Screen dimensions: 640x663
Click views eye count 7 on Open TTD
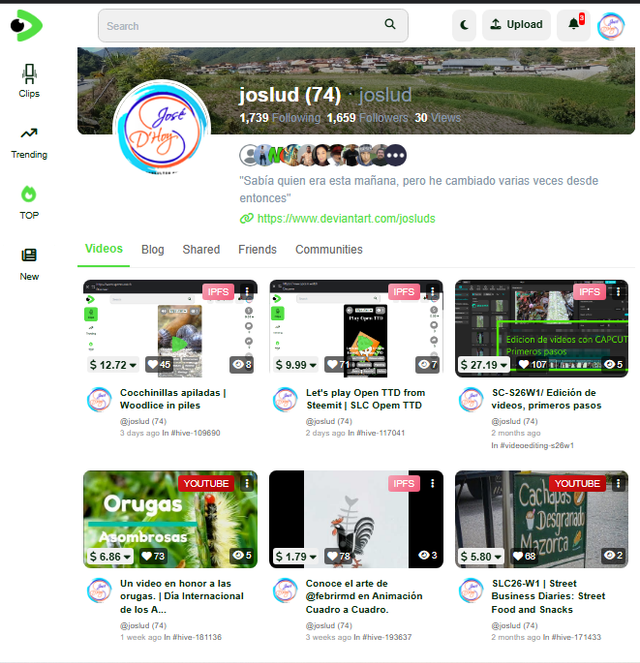click(427, 364)
